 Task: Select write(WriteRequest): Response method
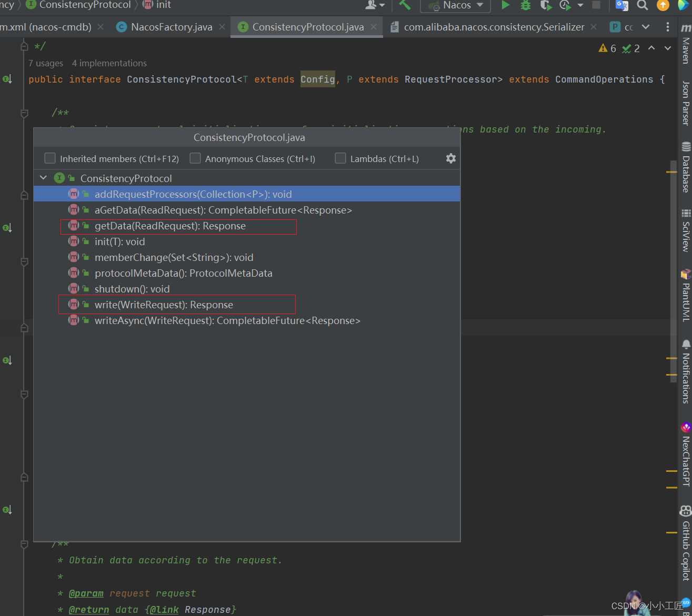coord(164,305)
